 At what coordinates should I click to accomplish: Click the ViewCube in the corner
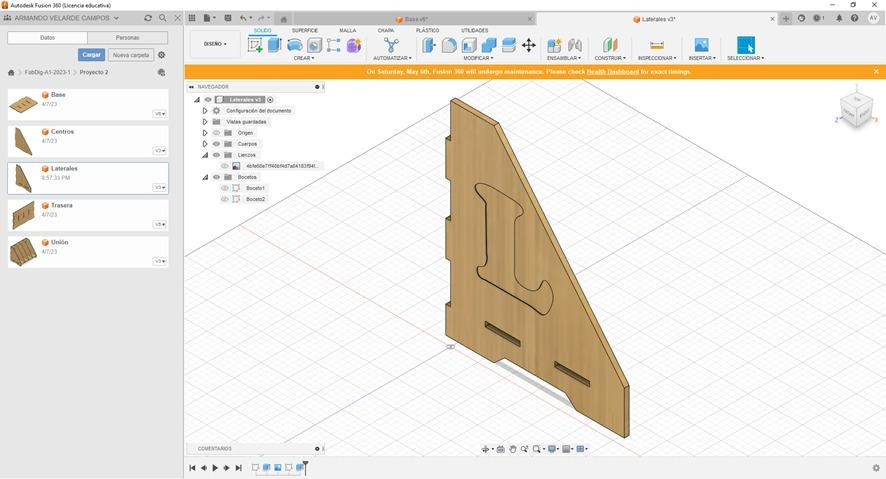coord(857,110)
